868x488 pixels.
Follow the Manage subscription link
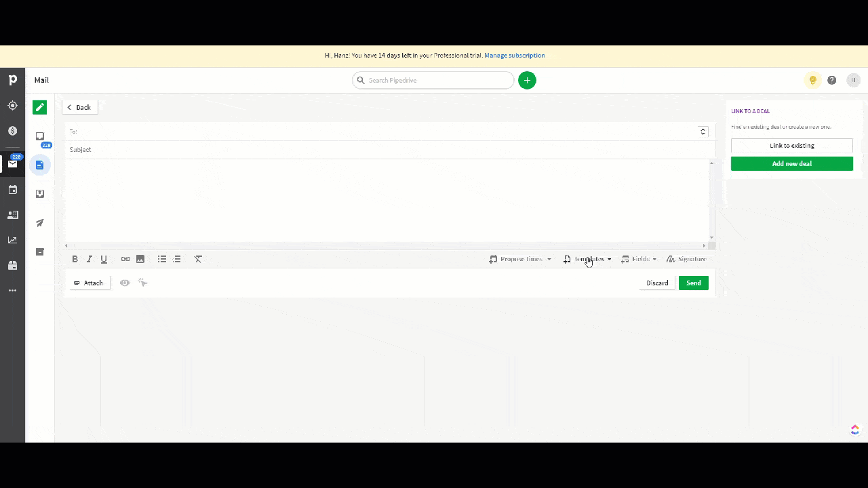click(514, 56)
